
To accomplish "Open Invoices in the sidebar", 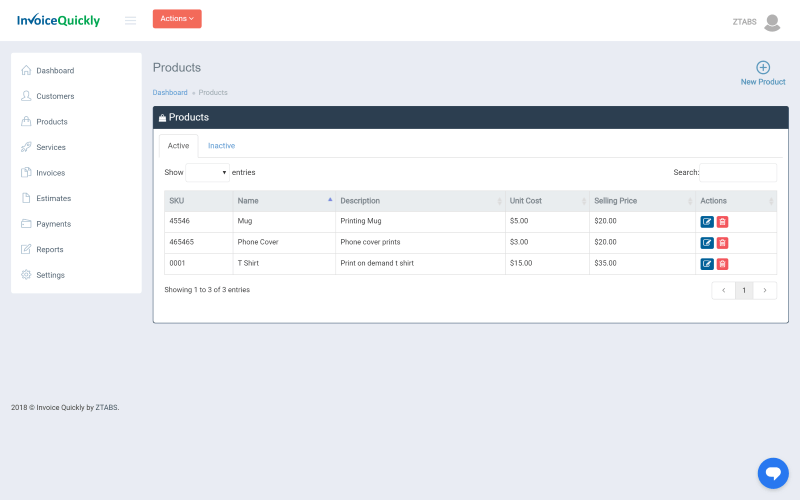I will 51,173.
